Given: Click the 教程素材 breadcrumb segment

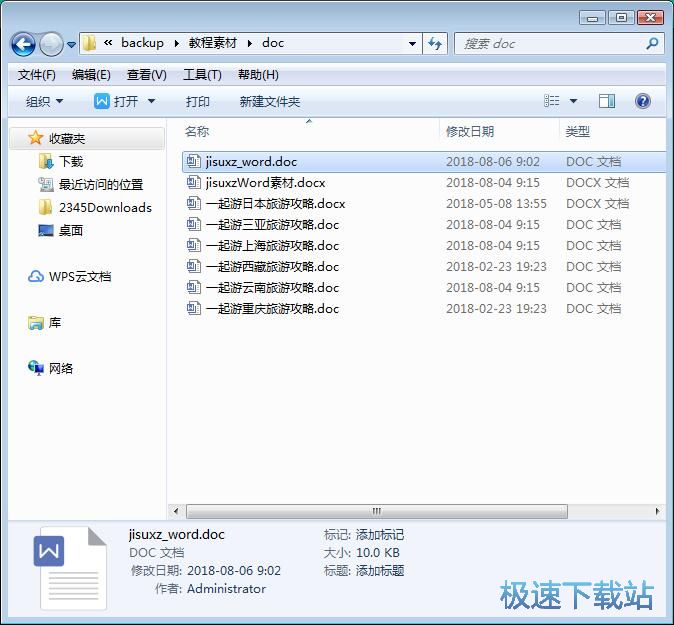Looking at the screenshot, I should click(x=213, y=43).
